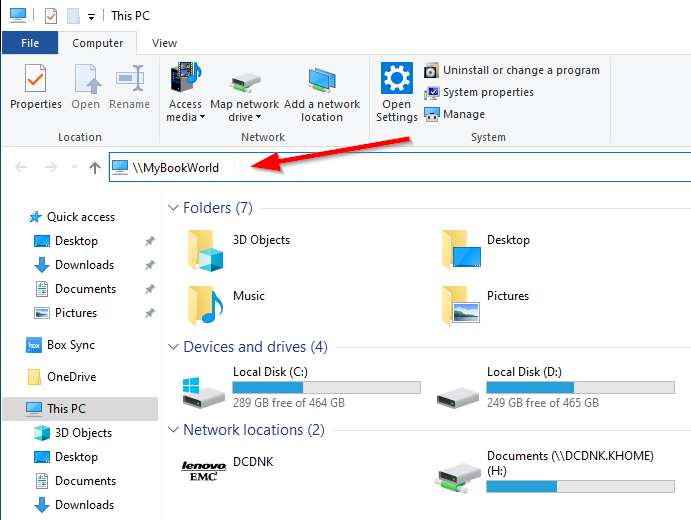Screen dimensions: 691x520
Task: Click the Up one level arrow
Action: (94, 167)
